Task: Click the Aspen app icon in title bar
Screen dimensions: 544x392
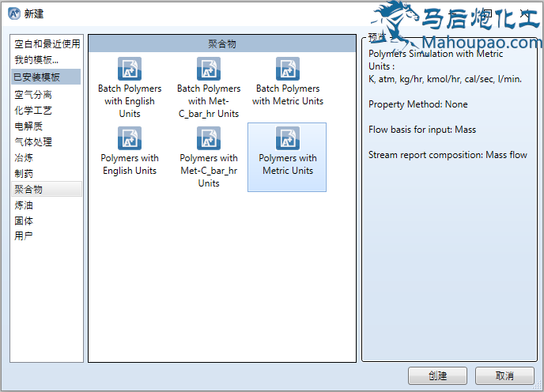Action: pos(13,13)
